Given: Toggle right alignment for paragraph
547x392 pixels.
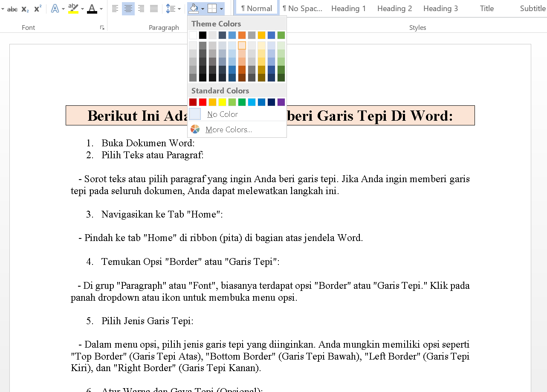Looking at the screenshot, I should (141, 9).
